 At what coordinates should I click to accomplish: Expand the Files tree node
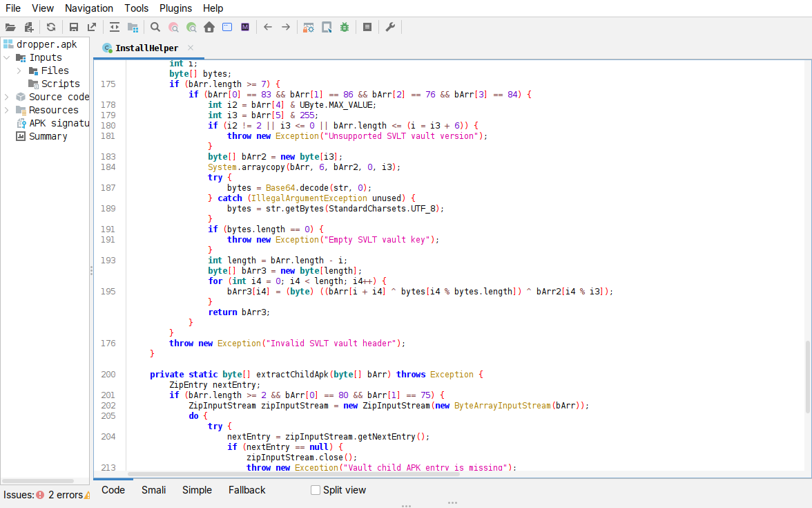point(19,70)
